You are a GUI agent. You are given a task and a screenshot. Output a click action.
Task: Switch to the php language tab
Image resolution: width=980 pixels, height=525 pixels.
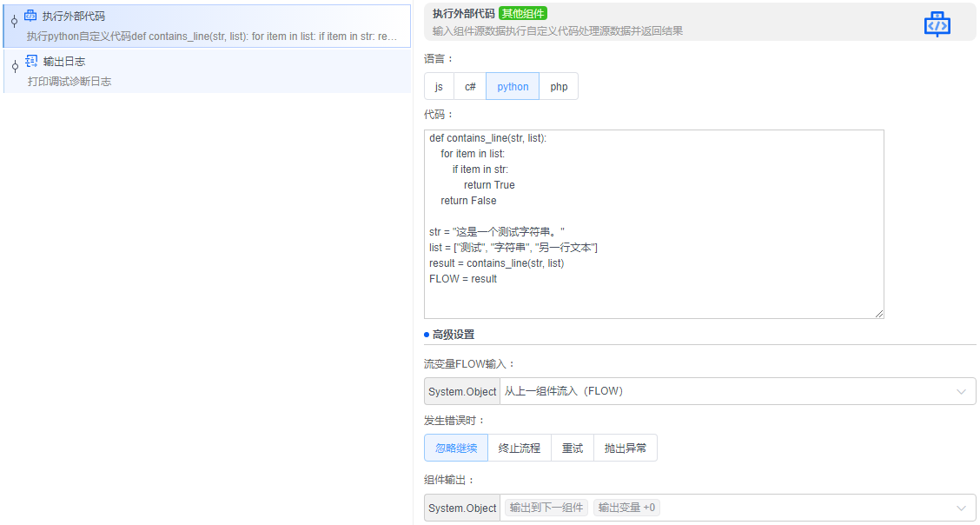tap(559, 86)
